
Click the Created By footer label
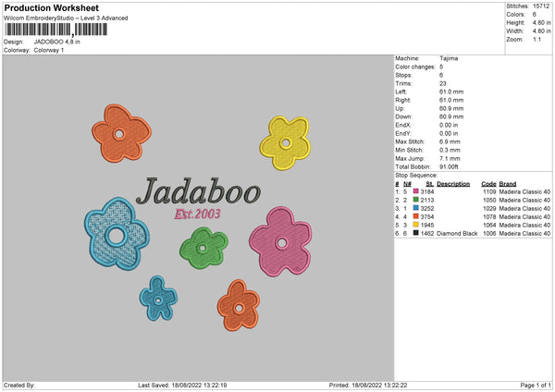[19, 386]
